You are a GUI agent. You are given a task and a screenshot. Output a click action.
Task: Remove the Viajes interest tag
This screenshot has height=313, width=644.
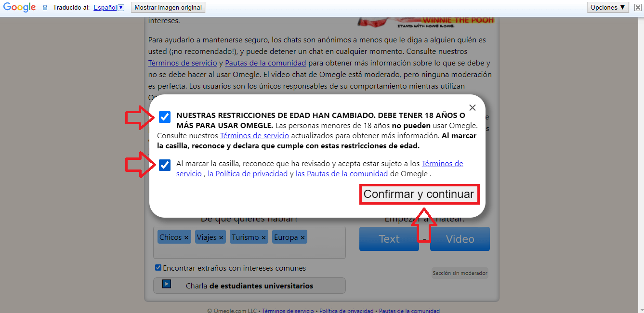click(221, 238)
